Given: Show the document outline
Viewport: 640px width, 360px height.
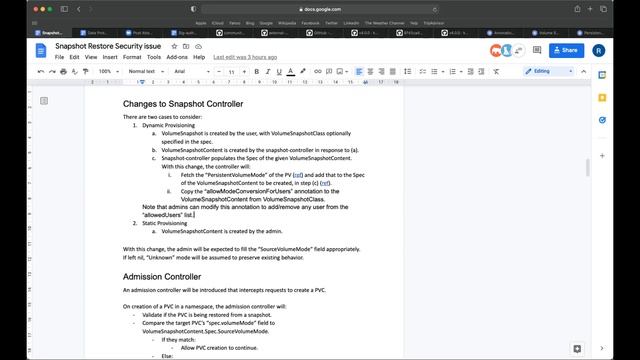Looking at the screenshot, I should [44, 101].
